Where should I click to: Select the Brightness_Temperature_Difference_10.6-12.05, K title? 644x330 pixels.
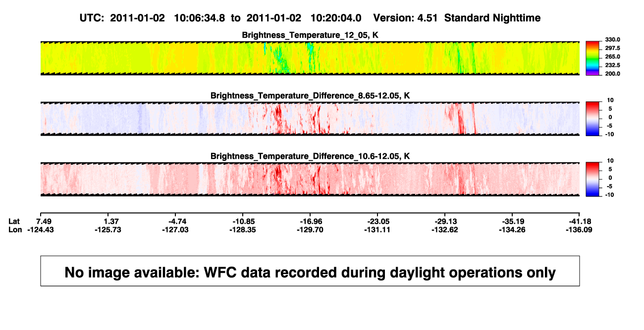pos(310,156)
